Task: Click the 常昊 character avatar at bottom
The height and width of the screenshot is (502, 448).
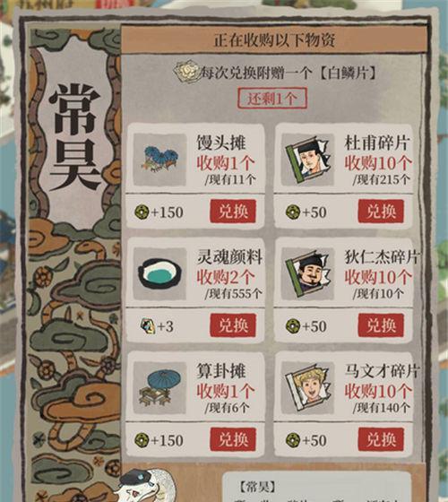Action: 147,485
